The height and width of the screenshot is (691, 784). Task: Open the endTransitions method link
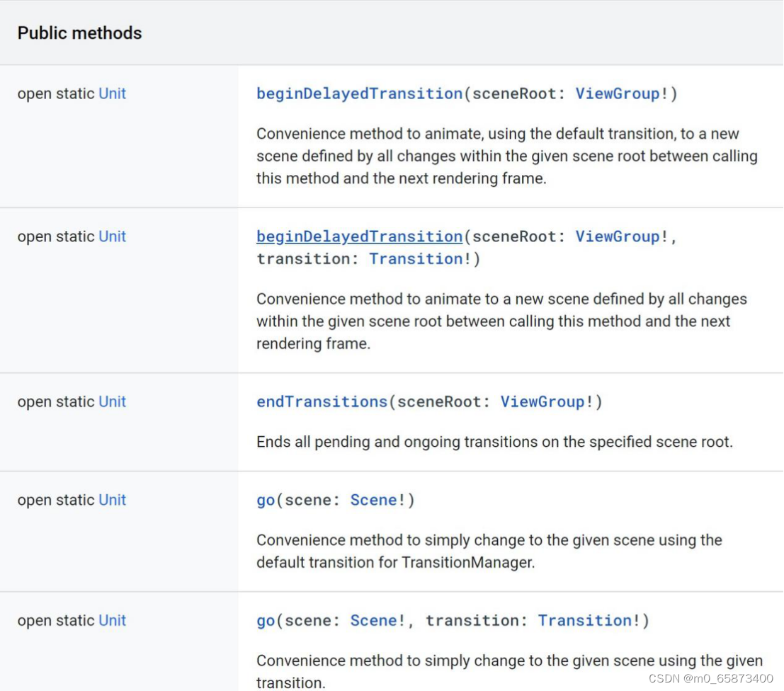click(x=322, y=401)
